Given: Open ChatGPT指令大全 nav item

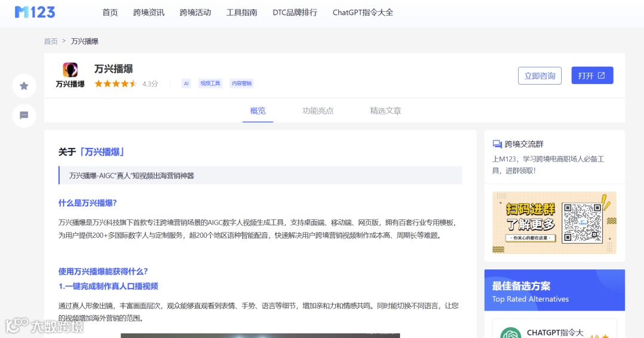Looking at the screenshot, I should 363,13.
